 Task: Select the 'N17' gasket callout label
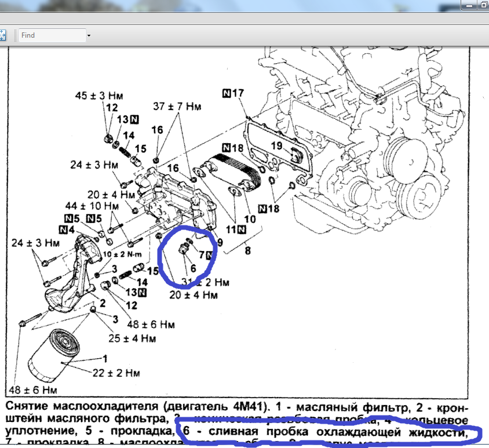[x=233, y=93]
